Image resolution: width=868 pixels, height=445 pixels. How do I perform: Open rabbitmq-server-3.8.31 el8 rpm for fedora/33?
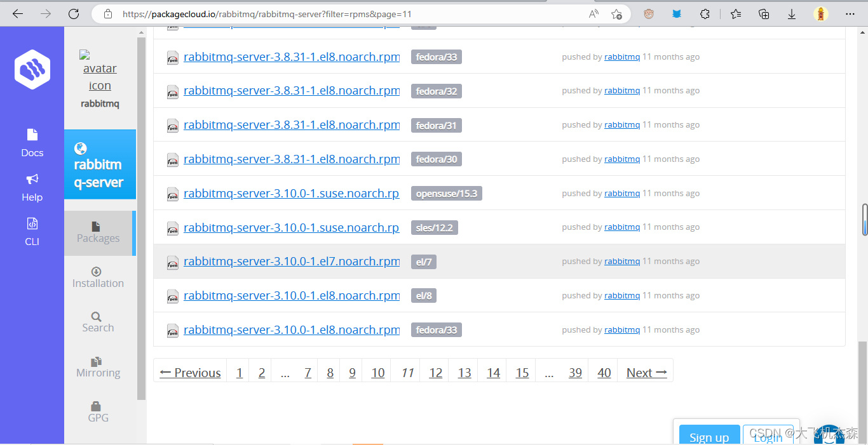click(292, 56)
